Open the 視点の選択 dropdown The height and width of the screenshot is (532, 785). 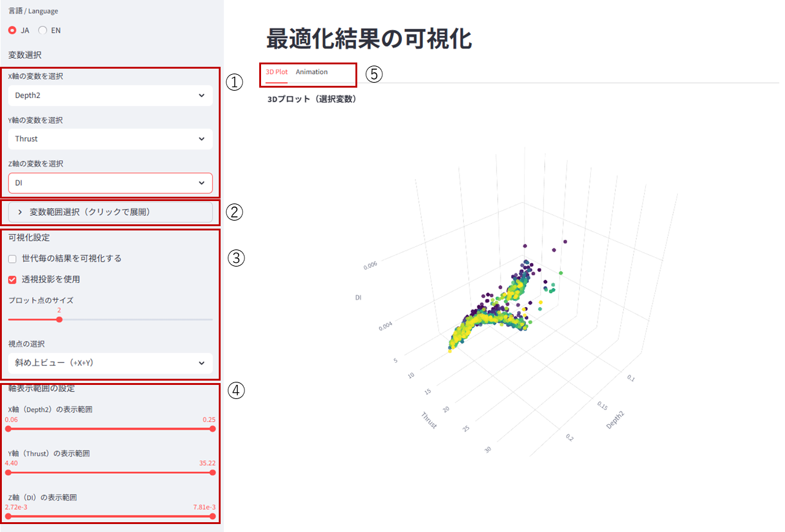coord(110,363)
